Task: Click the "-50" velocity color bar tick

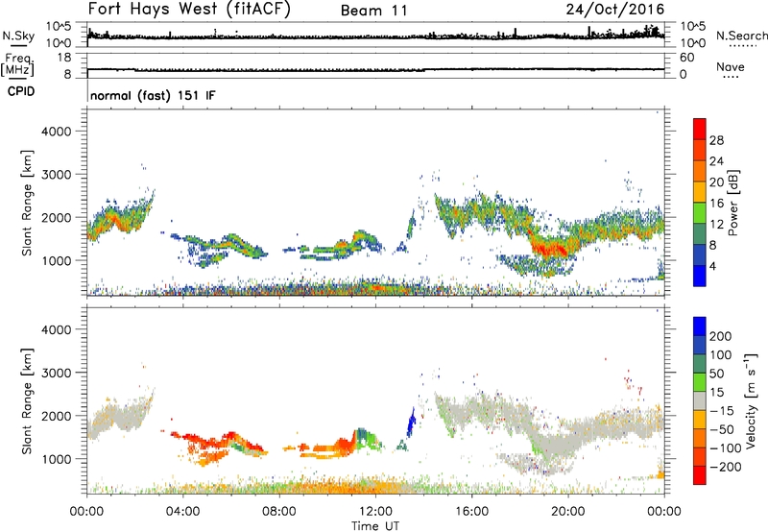Action: (722, 429)
